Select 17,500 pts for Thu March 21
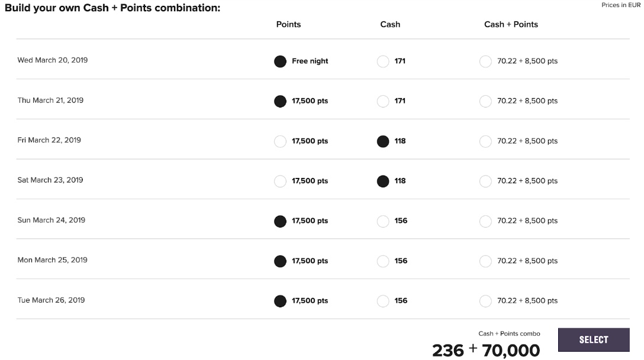The image size is (644, 360). (280, 101)
